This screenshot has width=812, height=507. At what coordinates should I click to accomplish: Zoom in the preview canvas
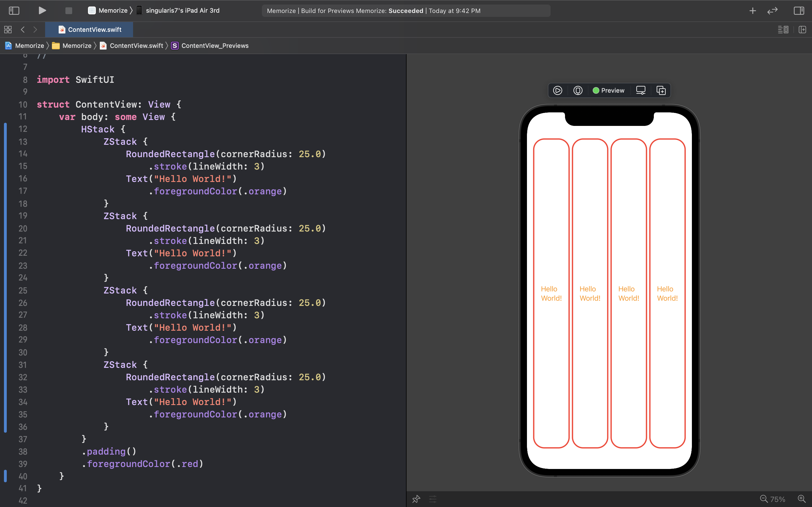[802, 499]
